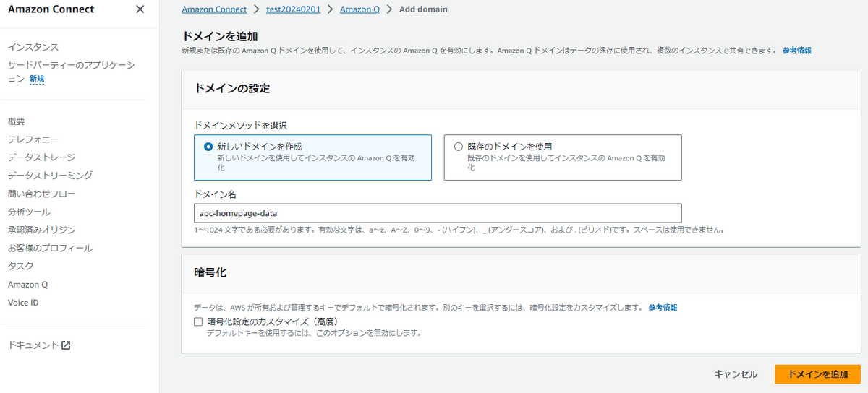This screenshot has width=868, height=393.
Task: Open お客様のプロフィール in sidebar
Action: click(x=50, y=248)
